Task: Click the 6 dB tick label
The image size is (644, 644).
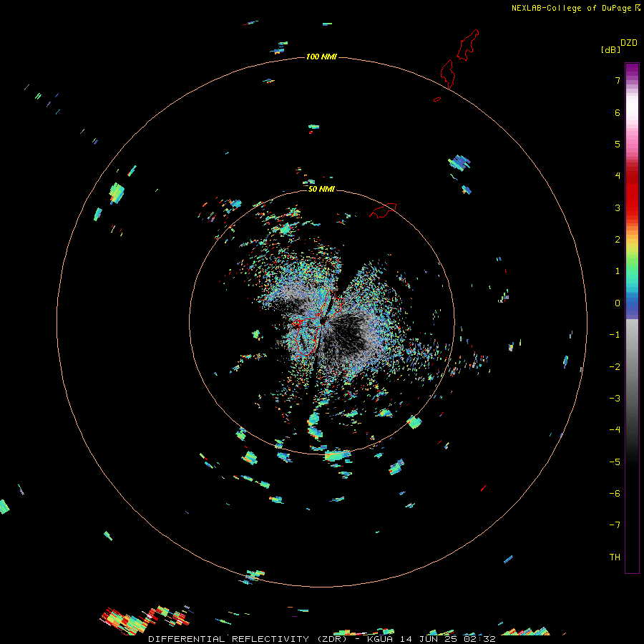Action: click(618, 112)
